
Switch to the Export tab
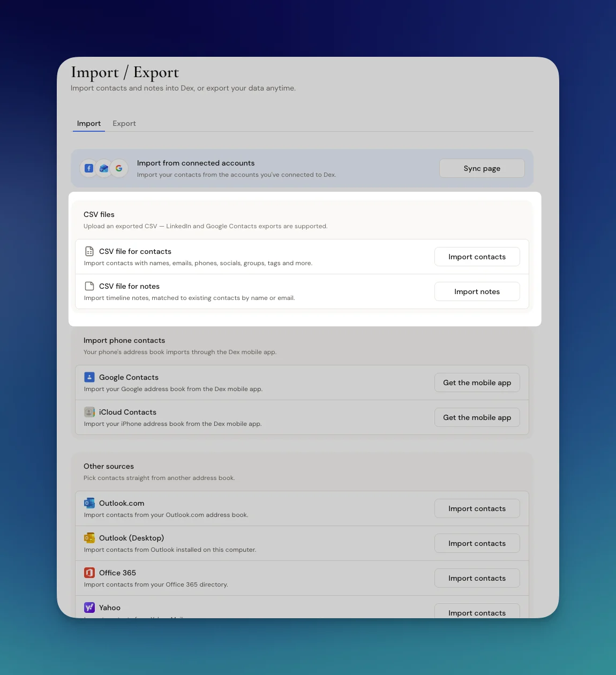click(124, 123)
